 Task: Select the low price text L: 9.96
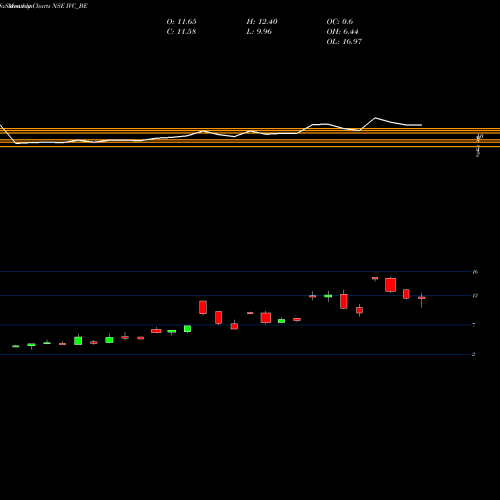tap(259, 32)
